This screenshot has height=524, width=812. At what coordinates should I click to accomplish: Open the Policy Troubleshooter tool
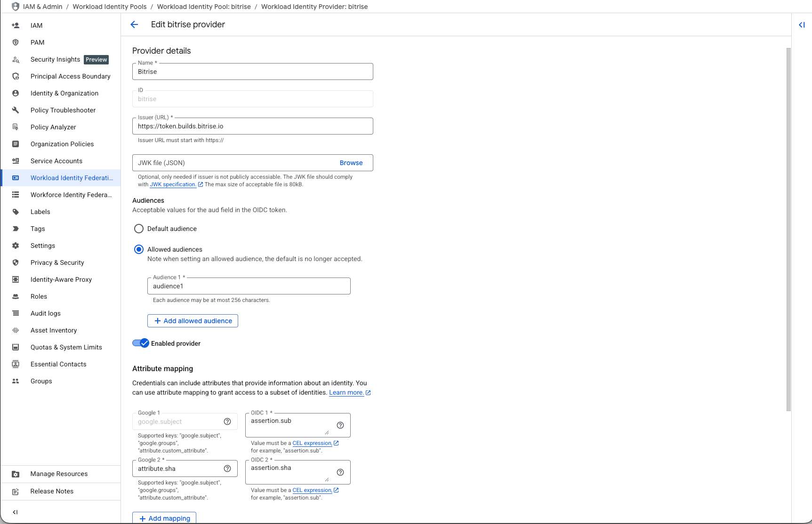click(64, 110)
